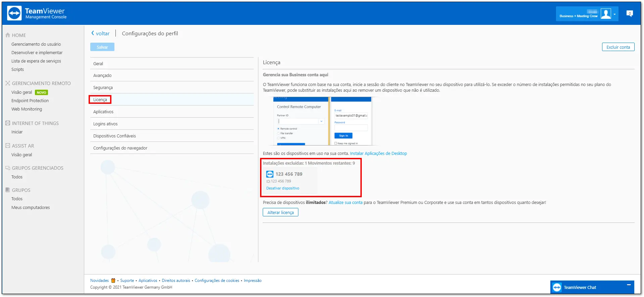Click the TeamViewer Chat logo icon

click(x=557, y=287)
